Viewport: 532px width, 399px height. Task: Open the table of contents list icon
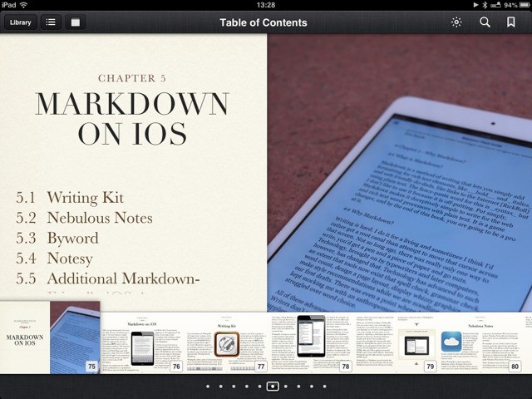coord(51,22)
